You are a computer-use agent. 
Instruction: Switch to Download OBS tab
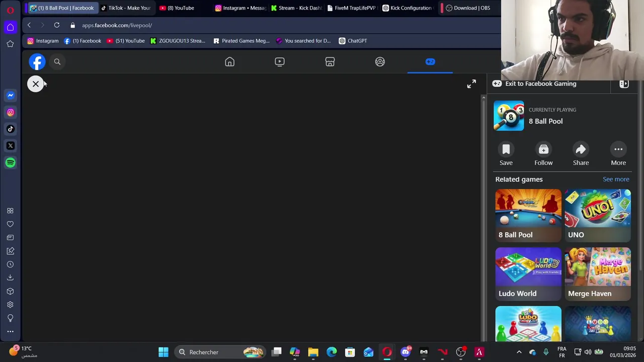click(468, 8)
